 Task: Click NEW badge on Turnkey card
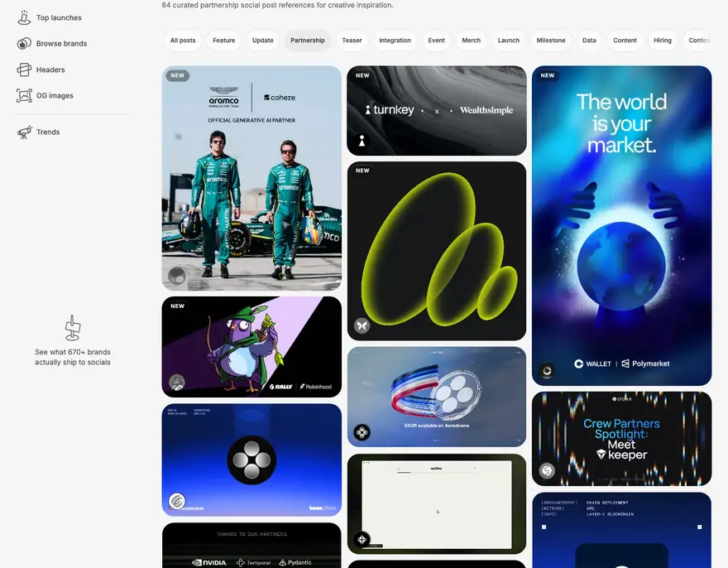click(362, 75)
